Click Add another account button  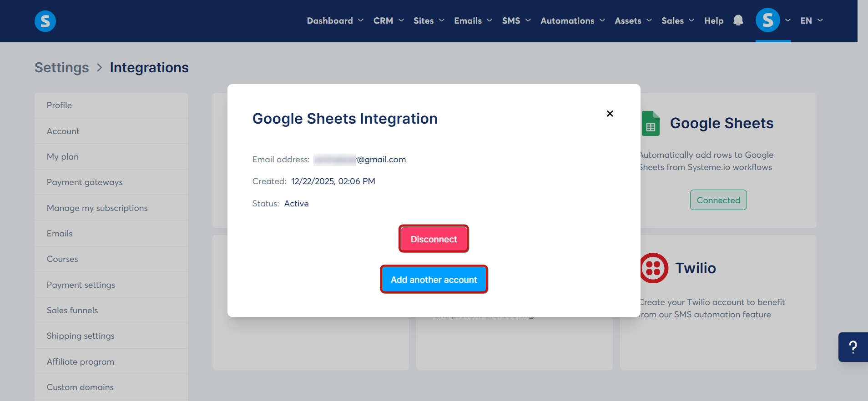pos(434,279)
